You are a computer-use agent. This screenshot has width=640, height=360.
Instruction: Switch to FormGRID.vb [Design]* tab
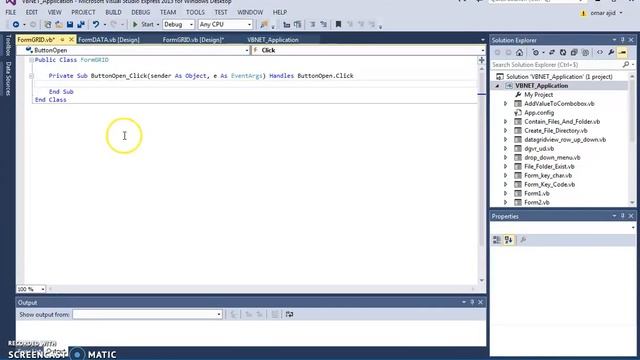point(193,40)
